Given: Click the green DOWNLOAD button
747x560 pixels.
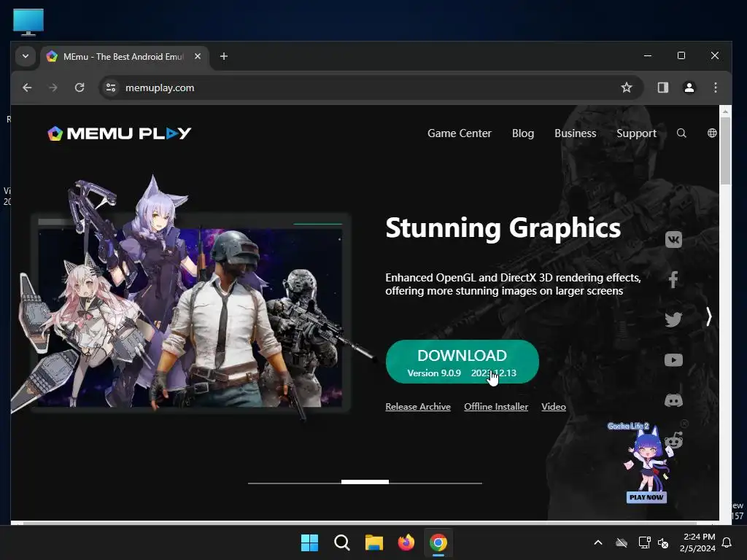Looking at the screenshot, I should point(462,362).
